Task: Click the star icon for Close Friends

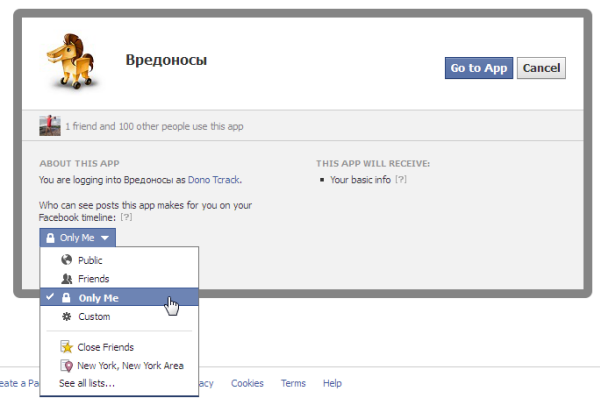Action: 67,347
